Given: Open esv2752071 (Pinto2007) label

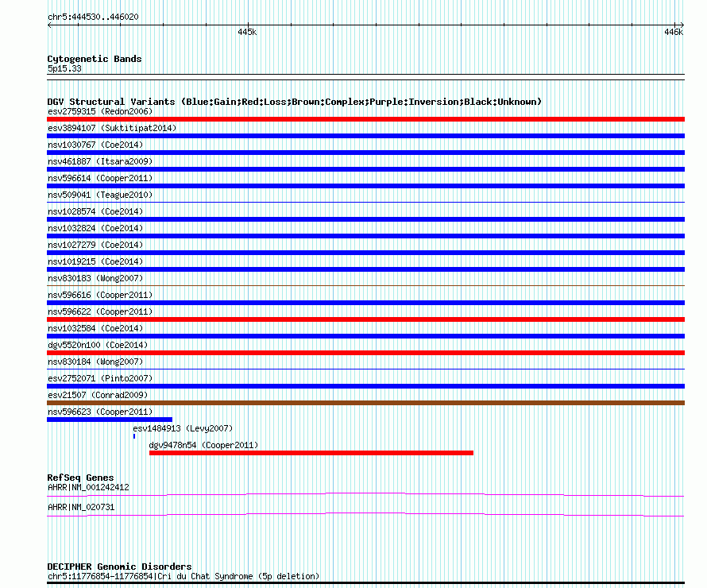Looking at the screenshot, I should pyautogui.click(x=100, y=378).
